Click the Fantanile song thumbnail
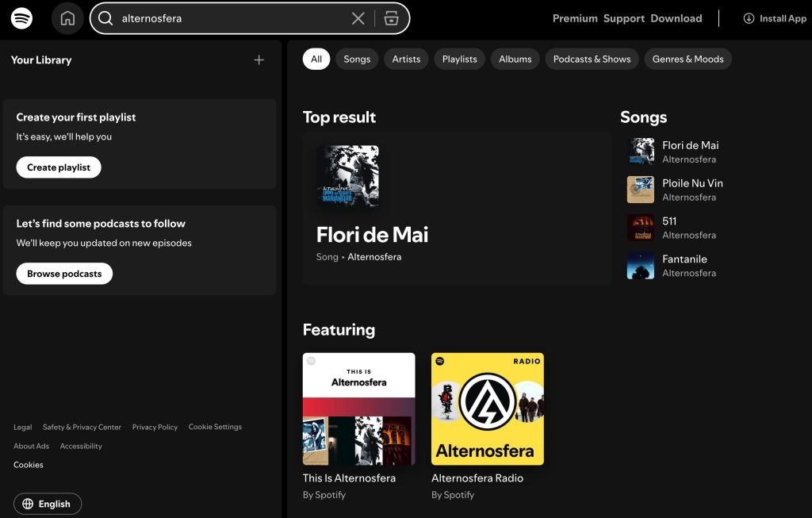This screenshot has height=518, width=812. coord(641,265)
